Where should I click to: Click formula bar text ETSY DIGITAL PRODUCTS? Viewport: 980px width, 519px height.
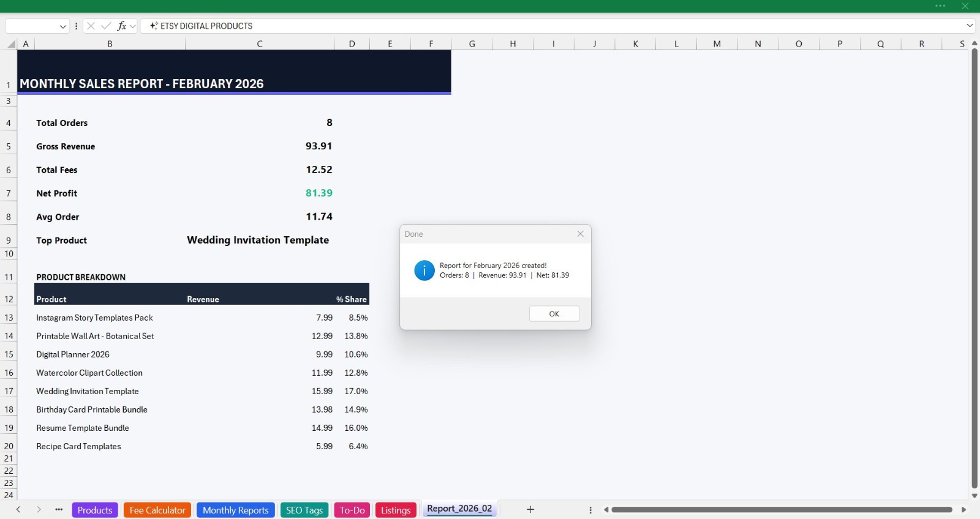tap(206, 26)
